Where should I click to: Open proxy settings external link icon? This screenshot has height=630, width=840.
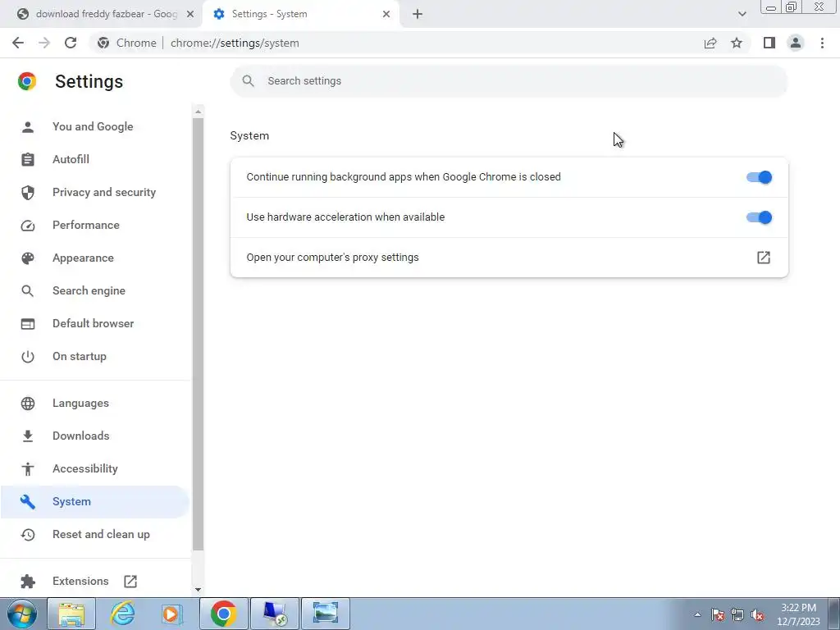coord(764,258)
